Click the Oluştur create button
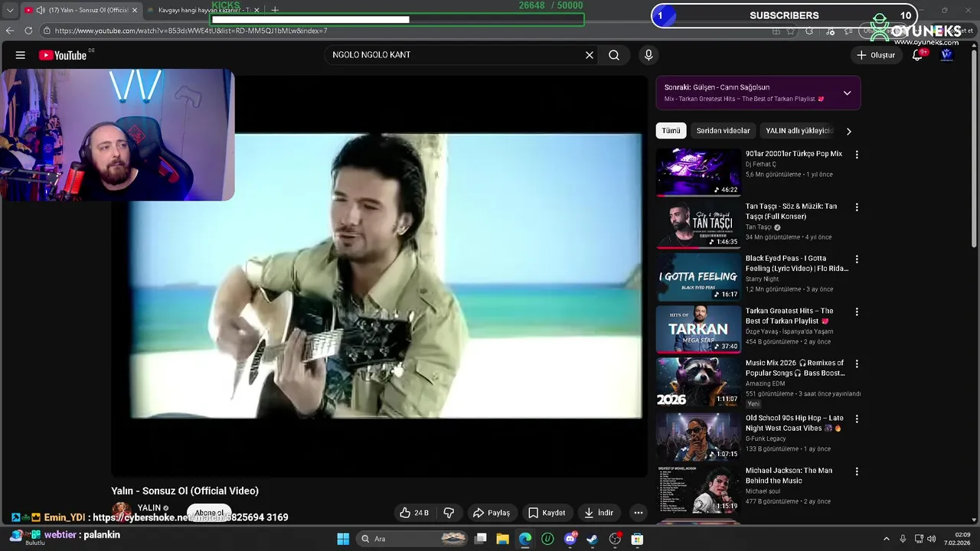Screen dimensions: 980x551 pyautogui.click(x=875, y=55)
